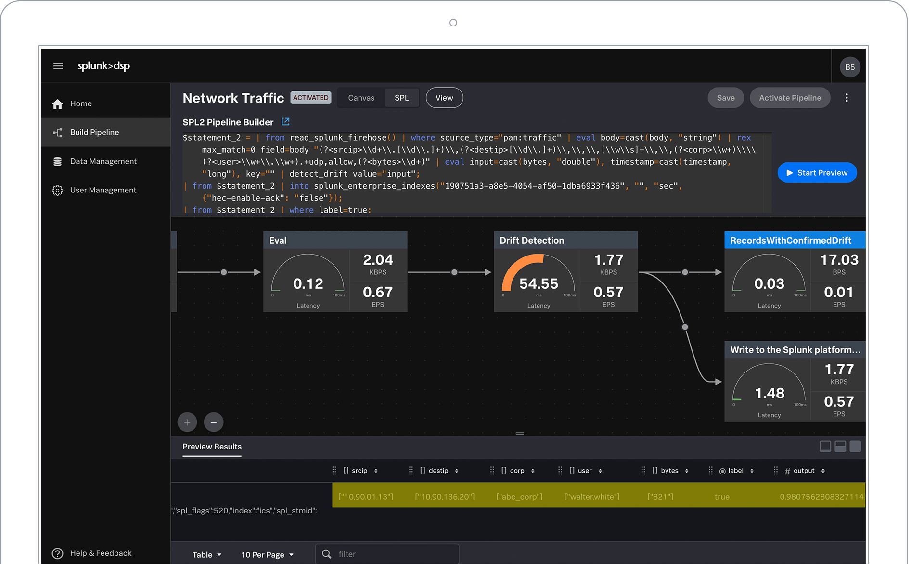924x564 pixels.
Task: Click the Home sidebar icon
Action: (58, 104)
